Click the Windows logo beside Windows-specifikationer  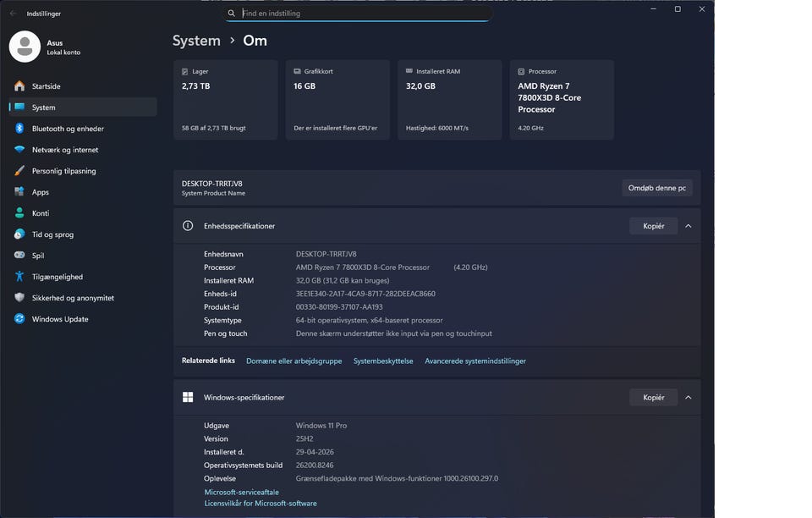click(188, 397)
